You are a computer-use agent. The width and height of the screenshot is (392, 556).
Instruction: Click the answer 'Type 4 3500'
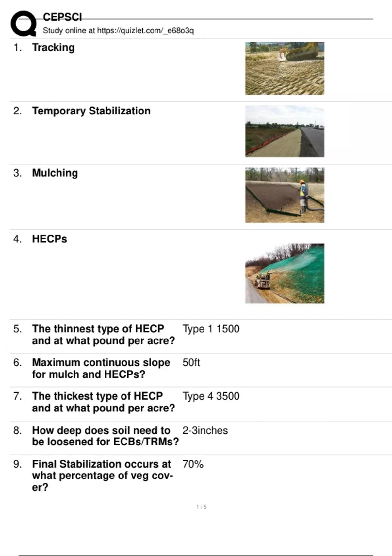tap(211, 396)
